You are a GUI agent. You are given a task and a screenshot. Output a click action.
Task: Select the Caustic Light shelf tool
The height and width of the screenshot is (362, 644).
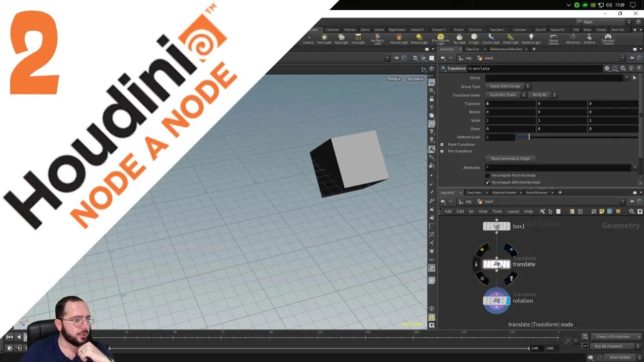point(491,39)
